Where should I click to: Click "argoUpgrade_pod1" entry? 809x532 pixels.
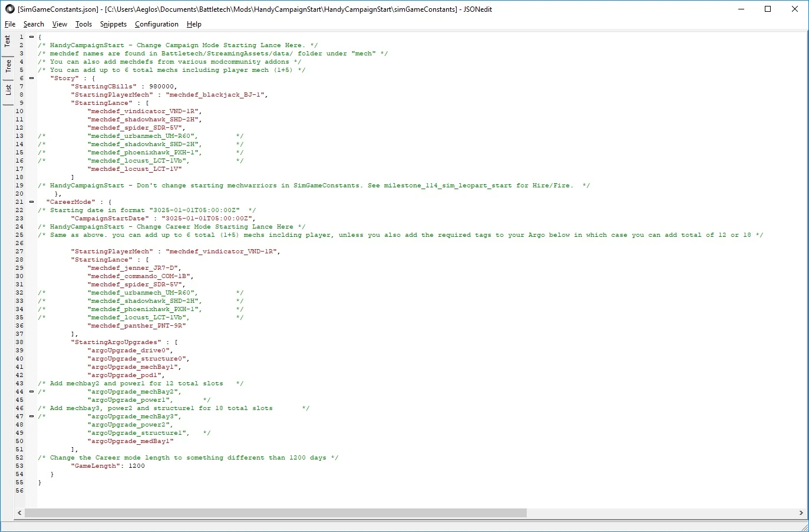(x=124, y=375)
